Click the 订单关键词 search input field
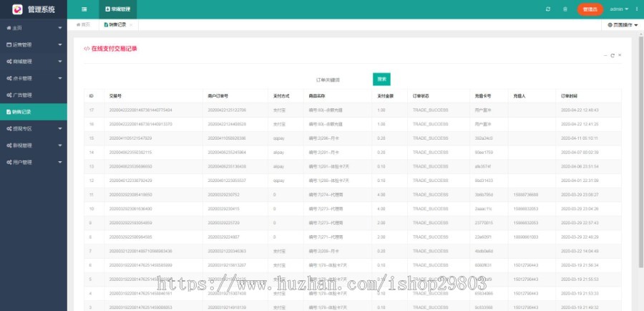Viewport: 644px width, 311px height. pos(329,80)
